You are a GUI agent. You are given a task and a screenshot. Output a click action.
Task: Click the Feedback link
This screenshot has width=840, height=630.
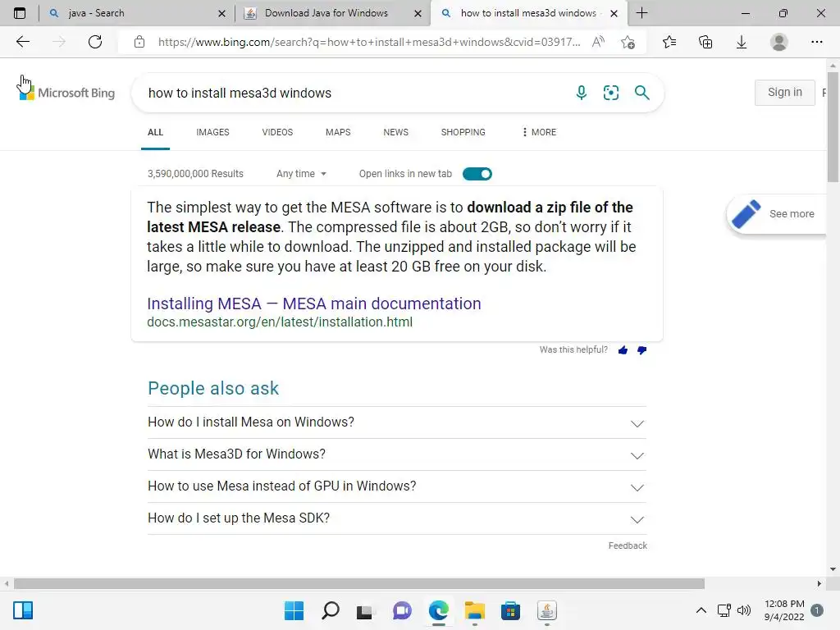[628, 546]
